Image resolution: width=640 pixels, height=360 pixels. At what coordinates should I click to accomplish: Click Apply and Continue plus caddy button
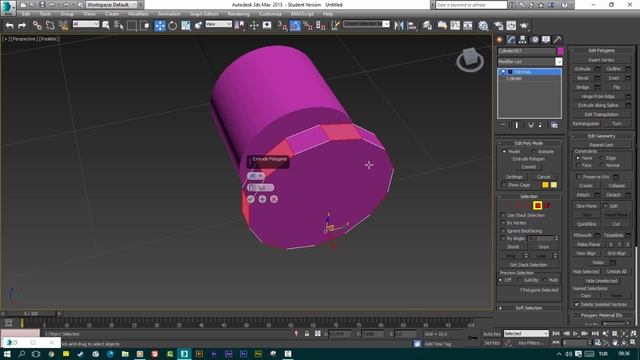point(262,199)
